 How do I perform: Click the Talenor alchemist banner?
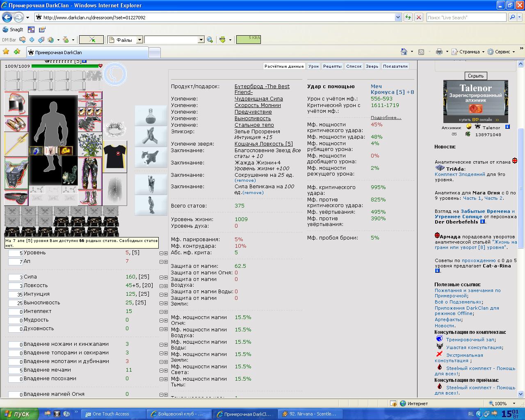coord(475,101)
